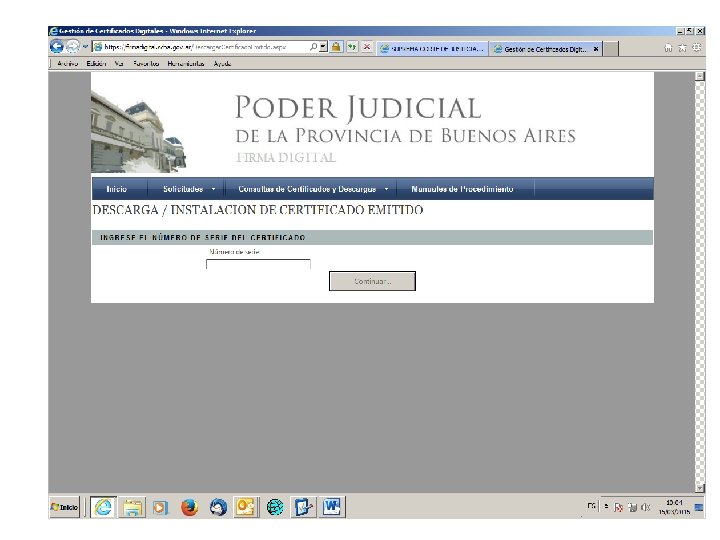Open the Herramientas menu
This screenshot has height=540, width=720.
(x=186, y=63)
